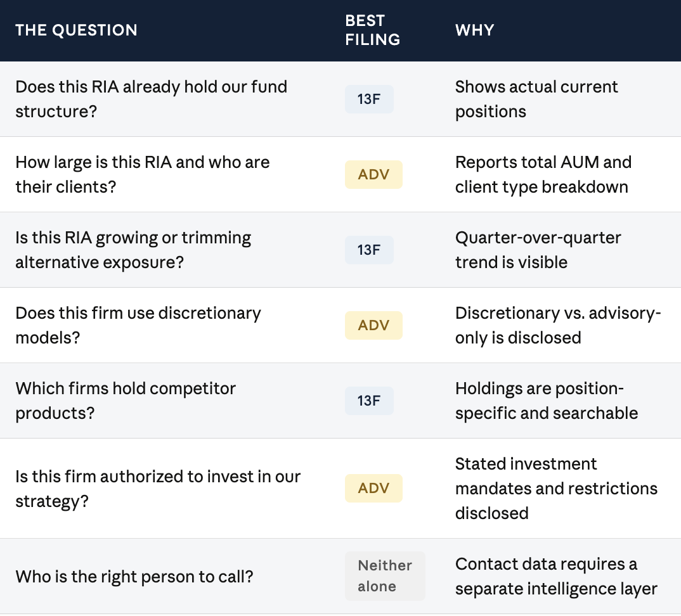Select 'How large is this RIA' question text

point(143,174)
